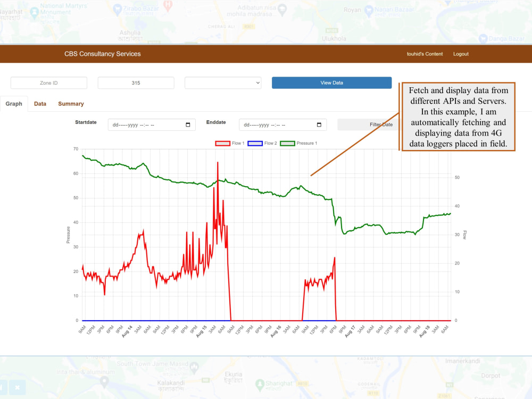The height and width of the screenshot is (399, 532).
Task: Switch to the Summary tab
Action: pyautogui.click(x=71, y=104)
